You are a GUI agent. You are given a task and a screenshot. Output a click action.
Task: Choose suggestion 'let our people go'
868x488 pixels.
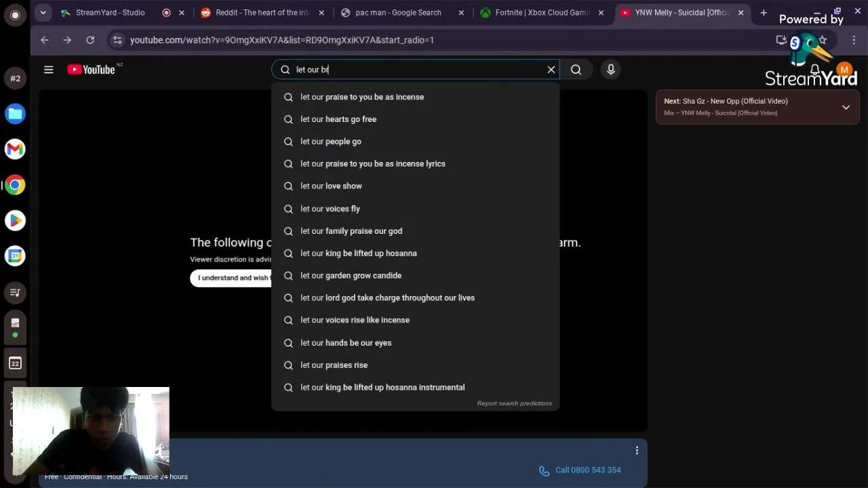[416, 142]
